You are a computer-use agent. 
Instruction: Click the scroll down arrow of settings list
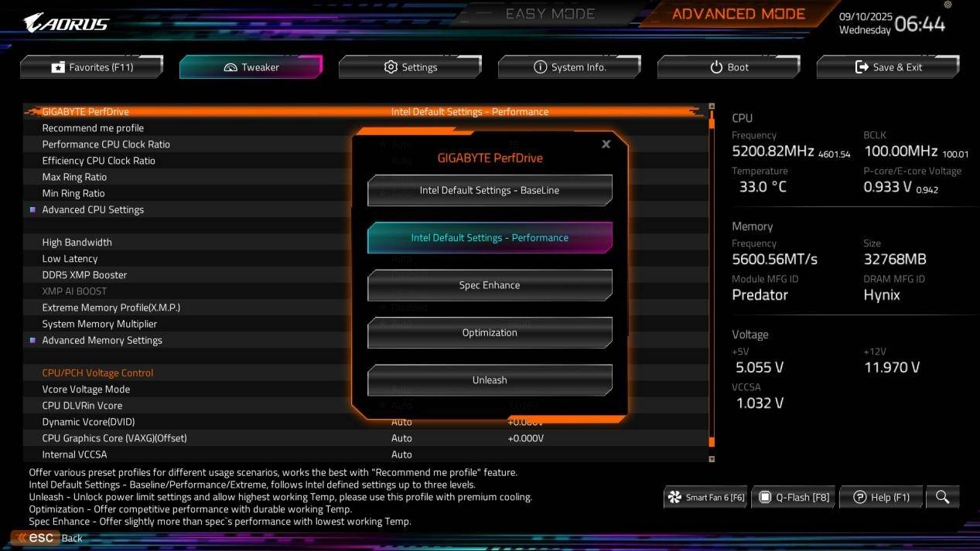712,459
